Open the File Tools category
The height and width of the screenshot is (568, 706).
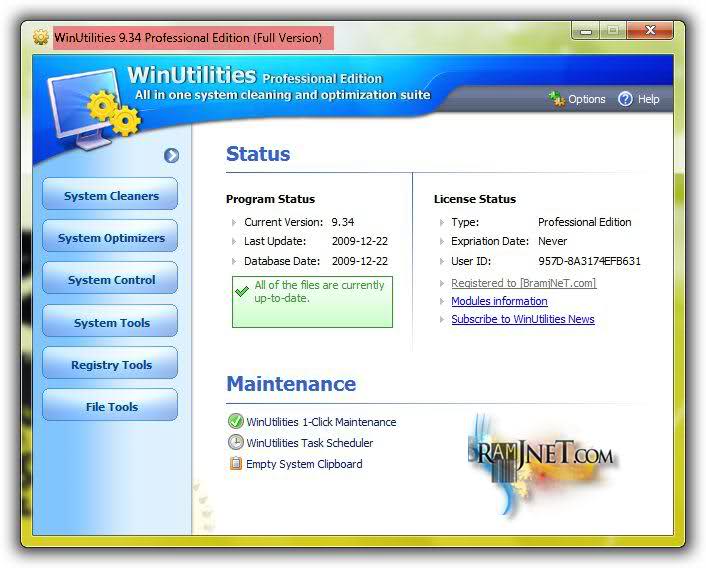pyautogui.click(x=110, y=405)
